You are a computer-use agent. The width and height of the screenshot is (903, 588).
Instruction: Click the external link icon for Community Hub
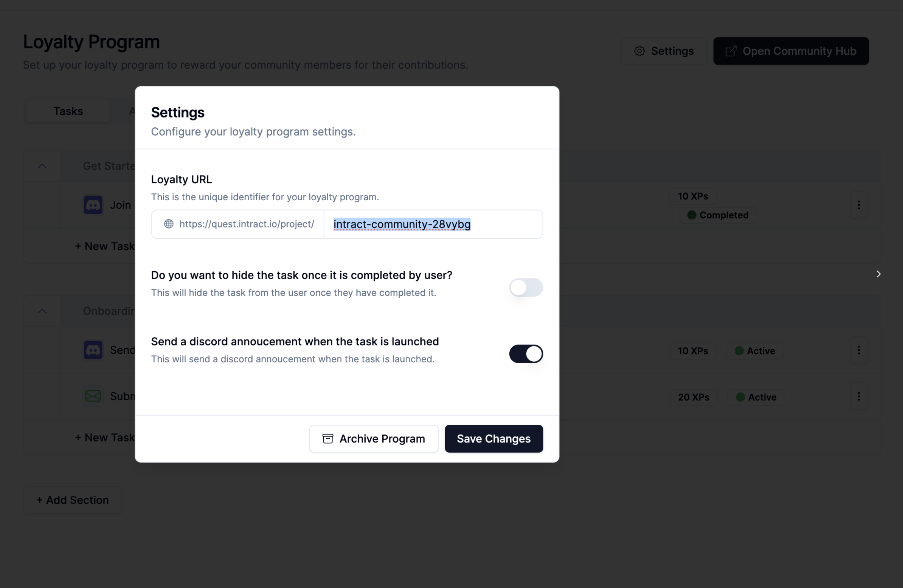pos(731,51)
